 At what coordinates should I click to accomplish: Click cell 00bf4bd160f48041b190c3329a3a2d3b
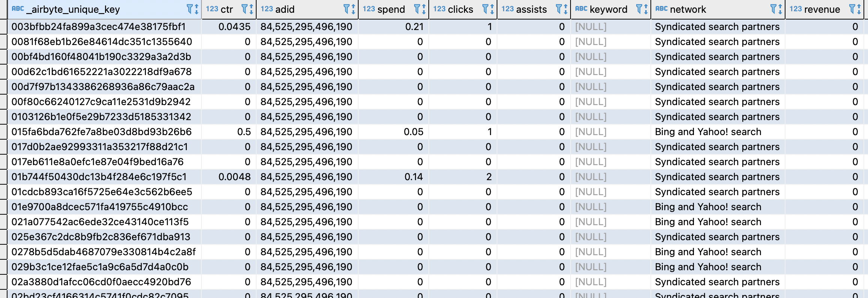click(104, 57)
